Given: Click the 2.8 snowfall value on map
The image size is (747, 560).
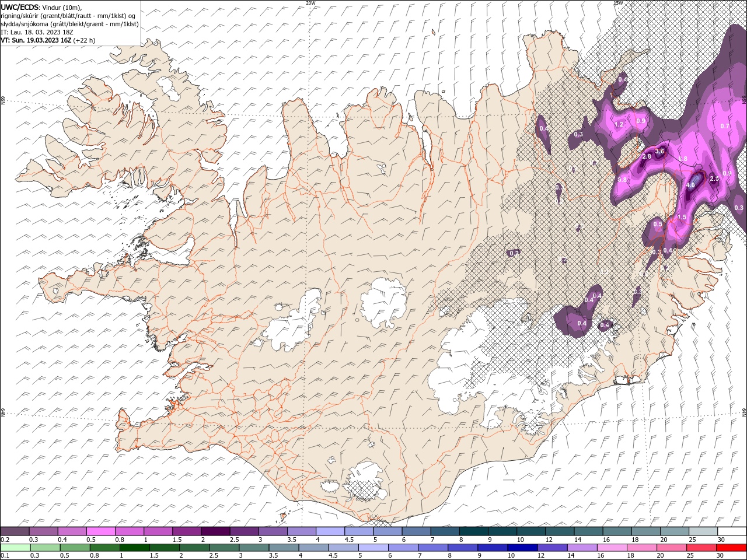Looking at the screenshot, I should [x=647, y=157].
